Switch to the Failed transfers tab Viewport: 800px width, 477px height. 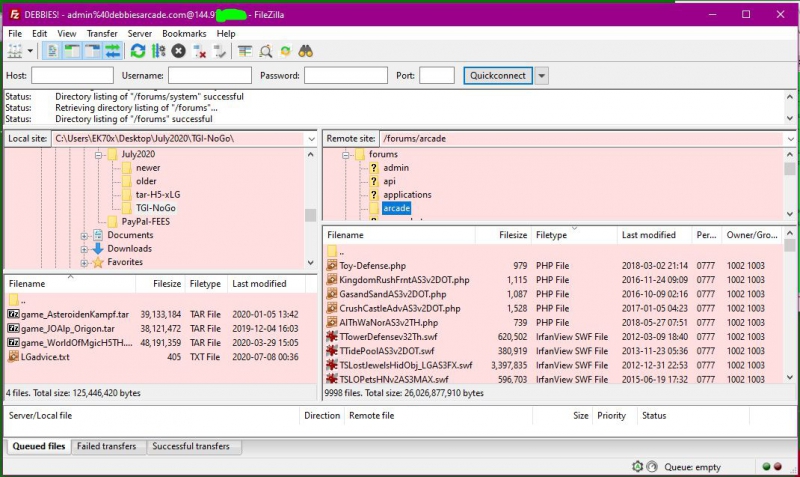pyautogui.click(x=106, y=446)
